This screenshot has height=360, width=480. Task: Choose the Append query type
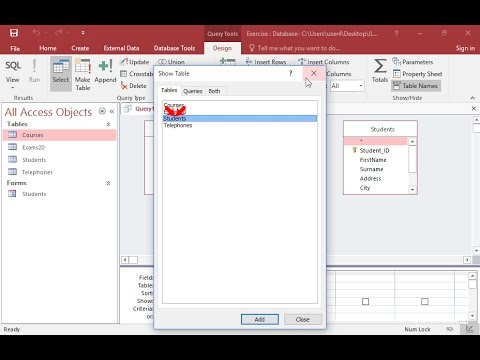105,71
